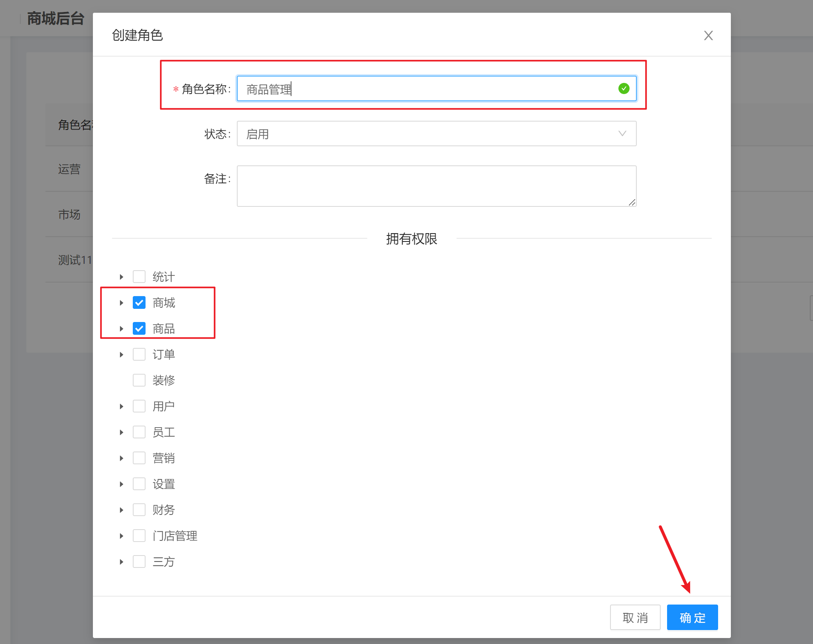Expand the 商品 tree node arrow
The width and height of the screenshot is (813, 644).
click(x=122, y=329)
